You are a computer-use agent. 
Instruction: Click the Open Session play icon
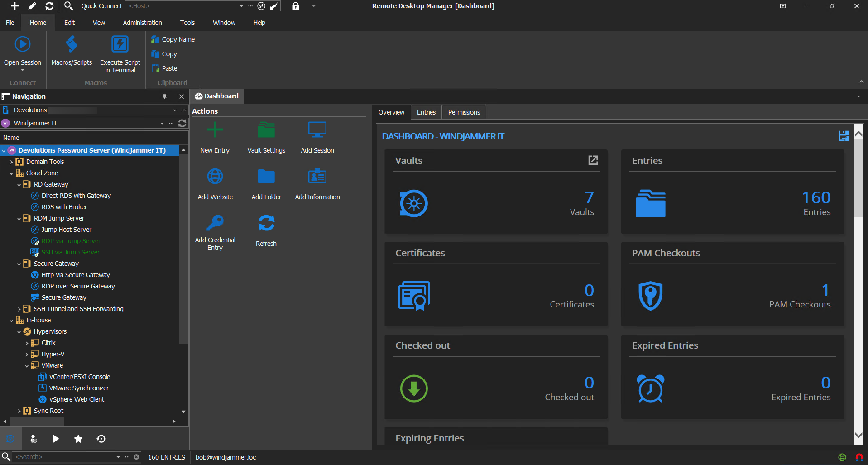[x=23, y=44]
